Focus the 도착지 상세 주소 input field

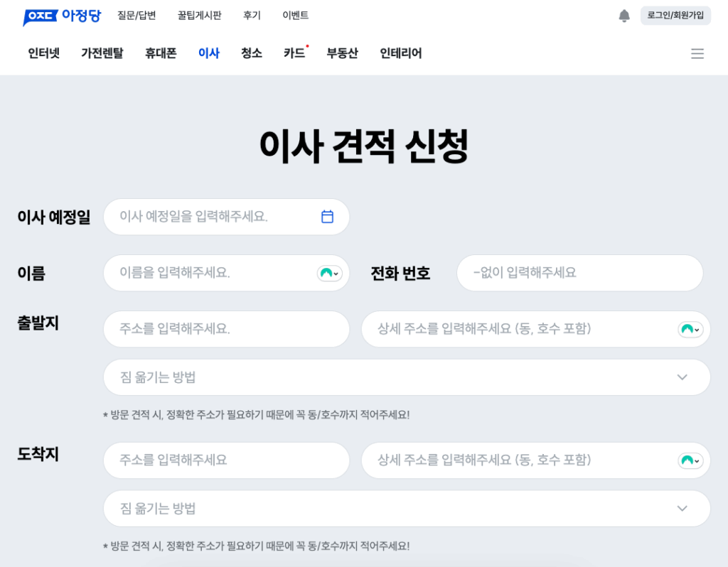point(536,460)
